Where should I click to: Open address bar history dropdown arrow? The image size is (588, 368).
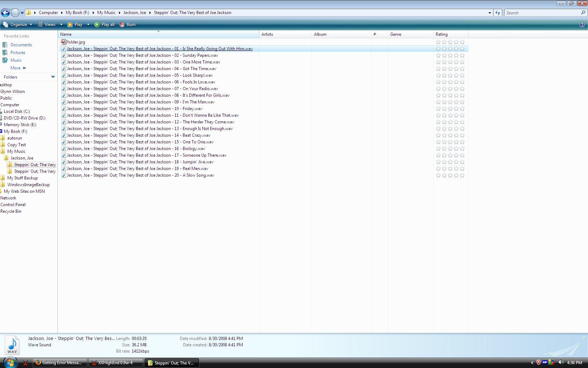click(x=490, y=13)
